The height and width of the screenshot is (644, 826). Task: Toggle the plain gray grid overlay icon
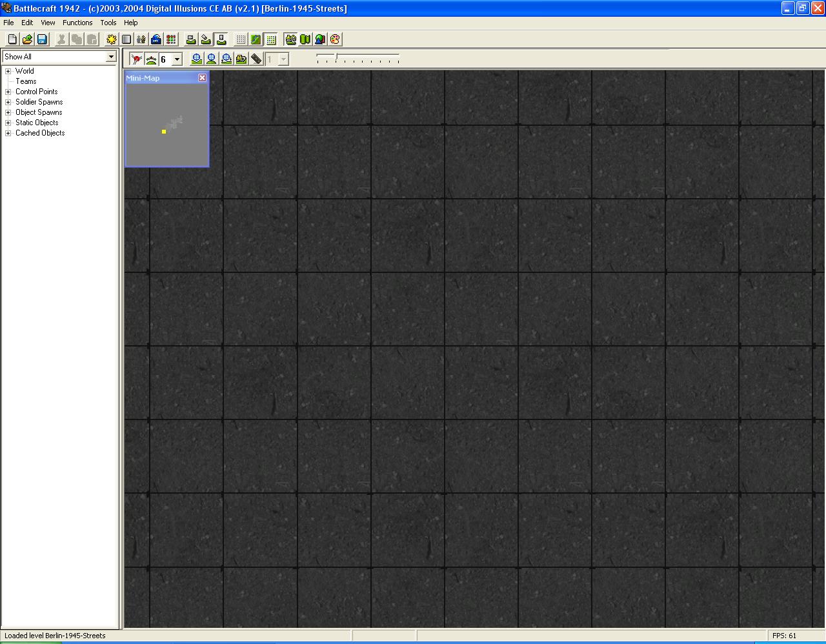[241, 39]
